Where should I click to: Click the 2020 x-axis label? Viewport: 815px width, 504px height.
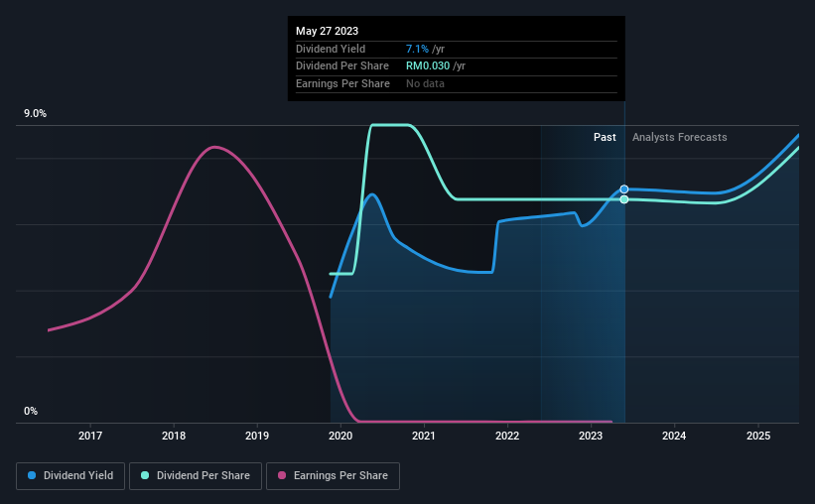pos(340,436)
